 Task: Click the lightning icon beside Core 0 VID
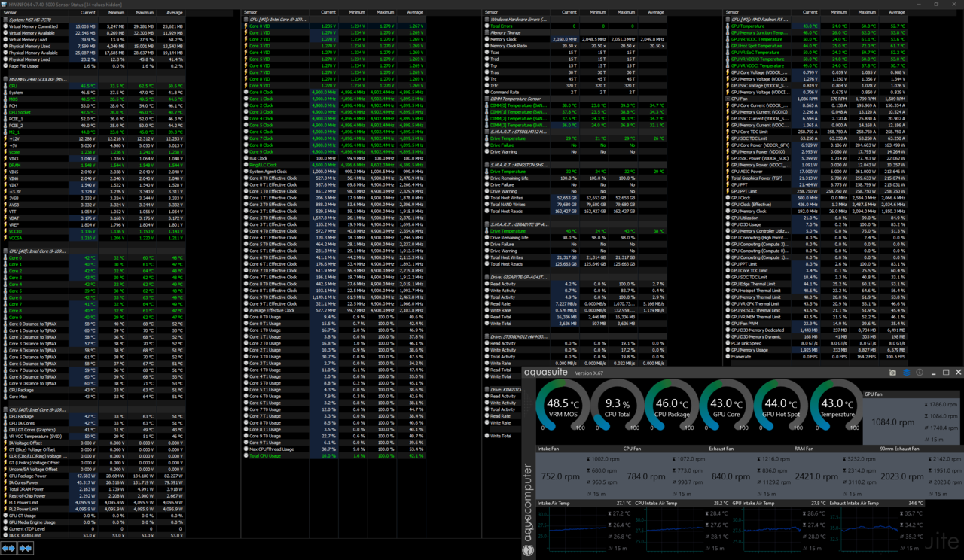point(246,26)
